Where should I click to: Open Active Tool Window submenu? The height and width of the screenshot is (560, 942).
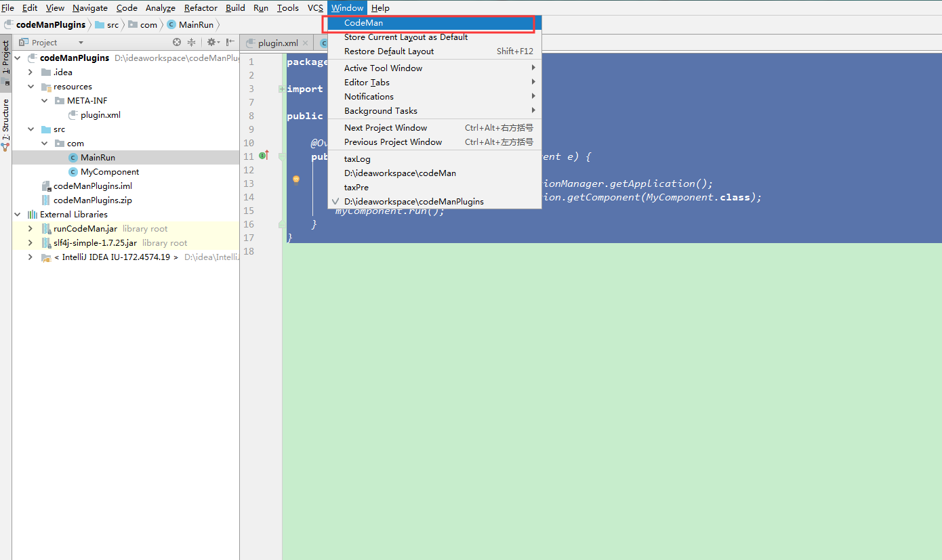click(x=434, y=68)
